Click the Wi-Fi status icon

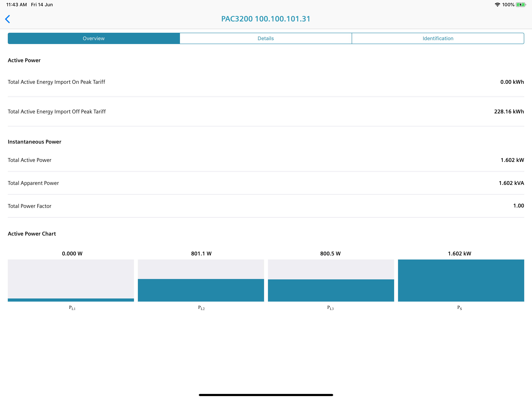pos(497,4)
